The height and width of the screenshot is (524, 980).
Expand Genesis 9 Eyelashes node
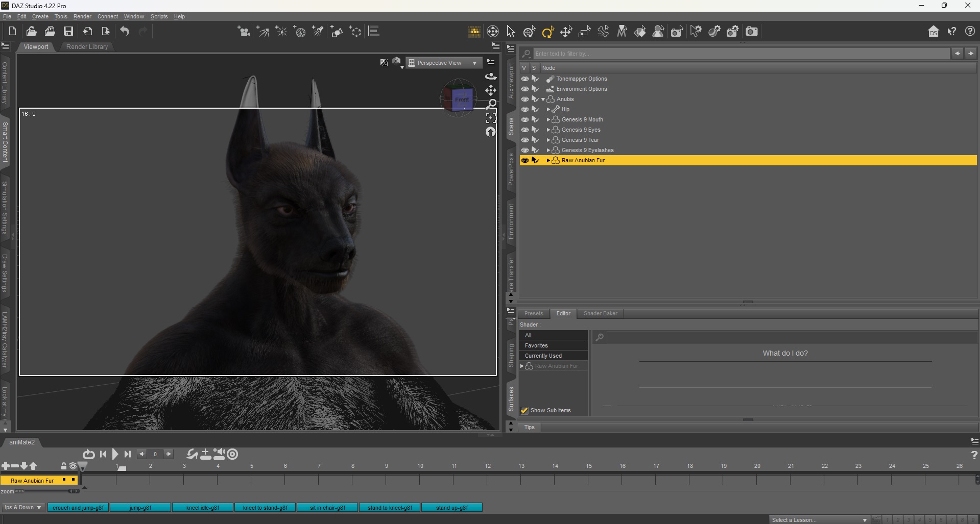point(548,150)
